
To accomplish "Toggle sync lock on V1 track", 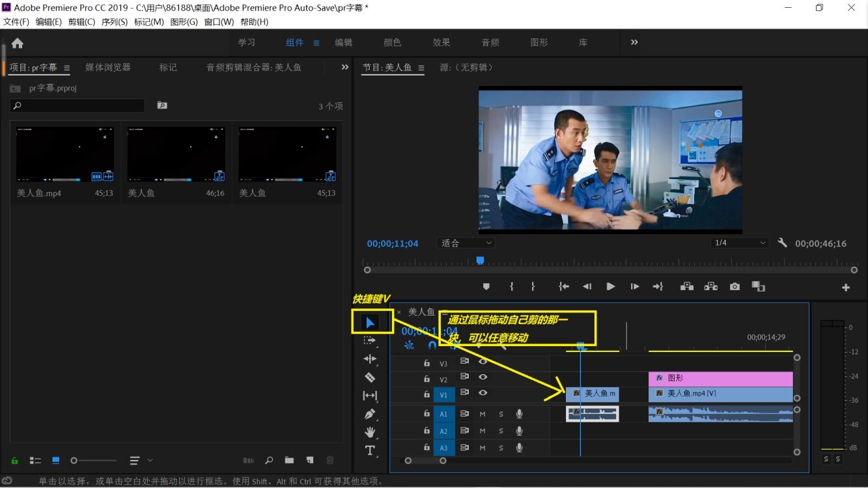I will coord(465,393).
